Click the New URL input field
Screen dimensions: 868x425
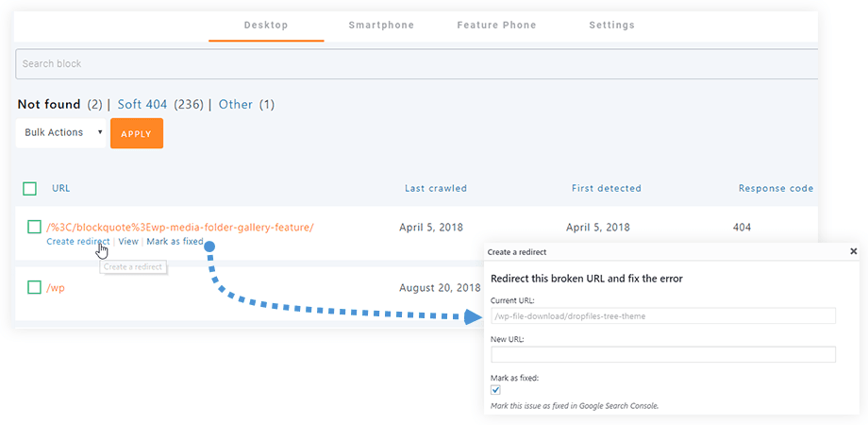tap(662, 354)
